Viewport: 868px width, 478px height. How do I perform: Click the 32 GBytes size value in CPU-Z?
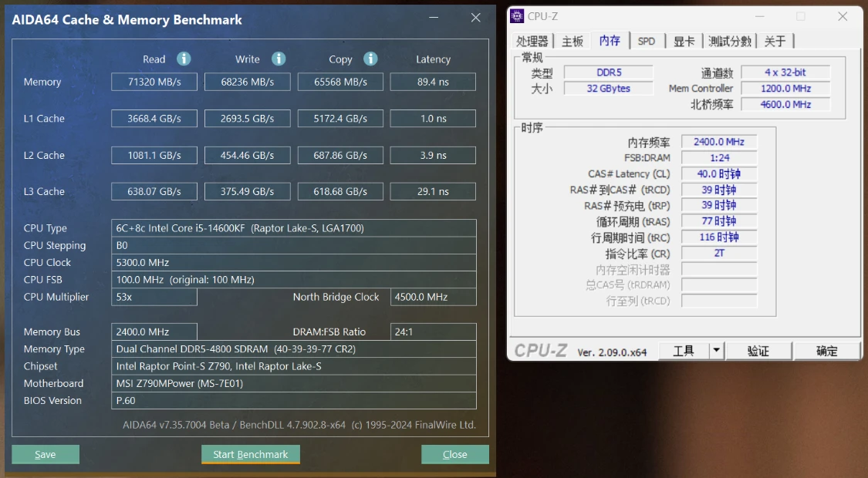pos(609,89)
